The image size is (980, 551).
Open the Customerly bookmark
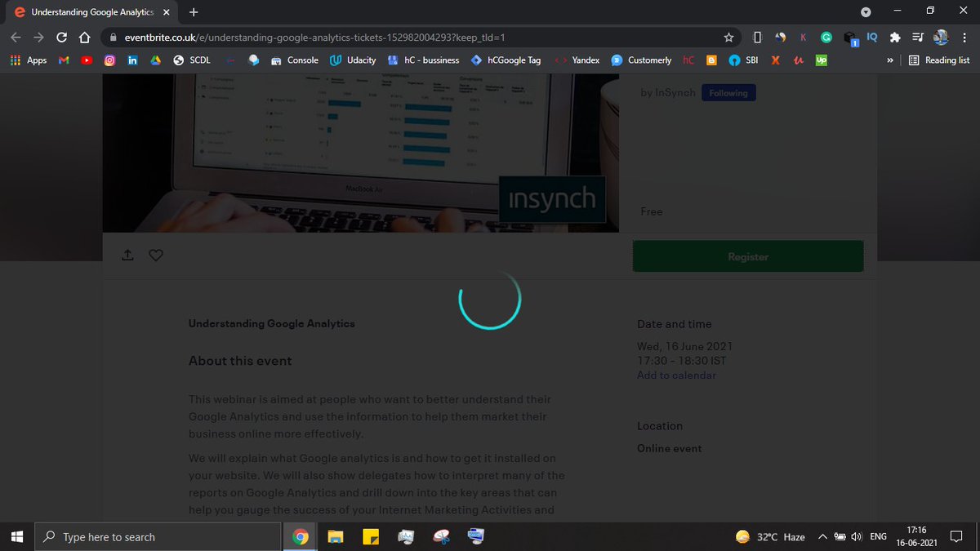click(641, 60)
